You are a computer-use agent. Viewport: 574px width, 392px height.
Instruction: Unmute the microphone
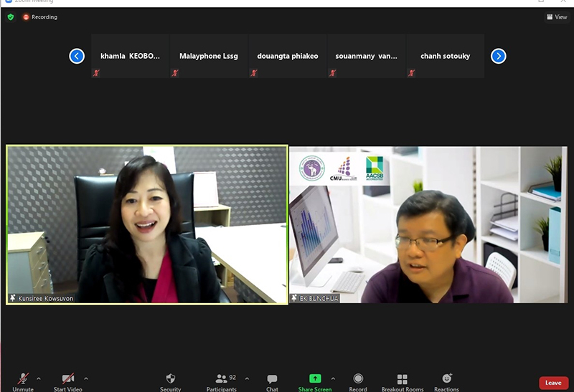(23, 382)
